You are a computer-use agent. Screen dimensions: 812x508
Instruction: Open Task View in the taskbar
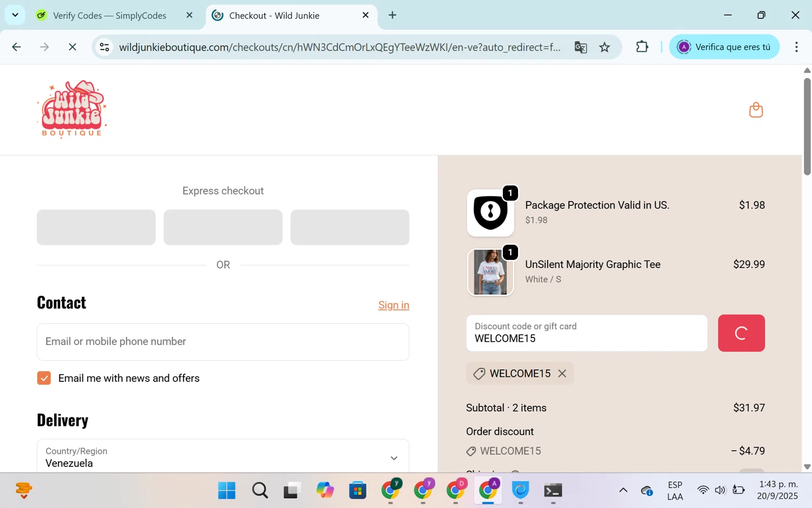(x=292, y=491)
